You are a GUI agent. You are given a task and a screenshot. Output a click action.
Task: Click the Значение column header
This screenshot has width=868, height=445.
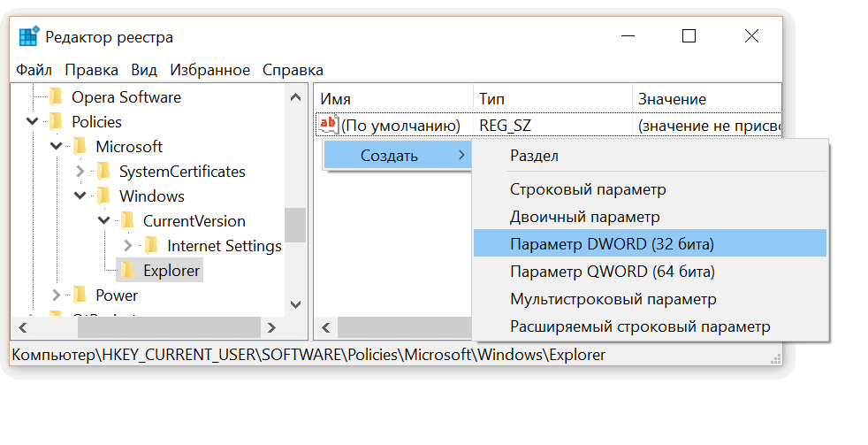coord(706,98)
